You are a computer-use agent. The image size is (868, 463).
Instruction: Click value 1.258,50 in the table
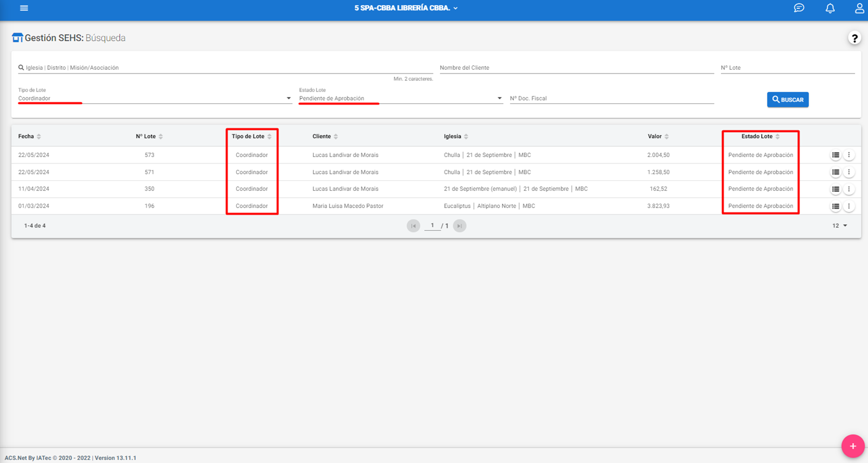658,172
